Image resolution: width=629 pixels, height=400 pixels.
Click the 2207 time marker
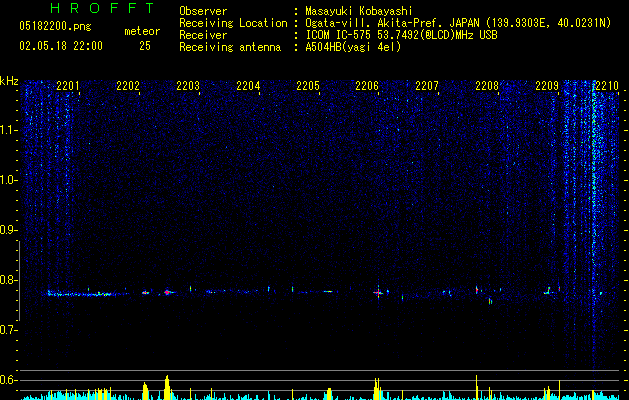click(427, 86)
